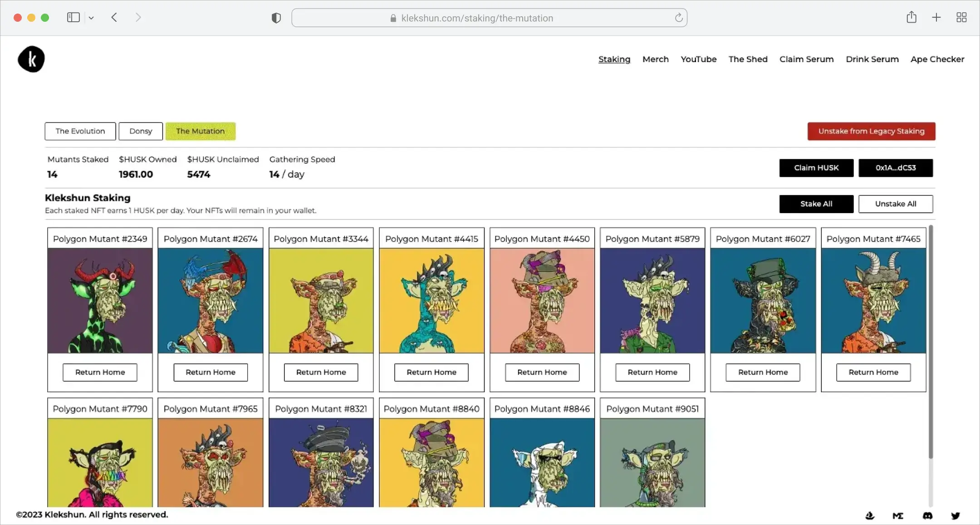Image resolution: width=980 pixels, height=525 pixels.
Task: Click the Gathering Speed 14 / day value
Action: 287,175
